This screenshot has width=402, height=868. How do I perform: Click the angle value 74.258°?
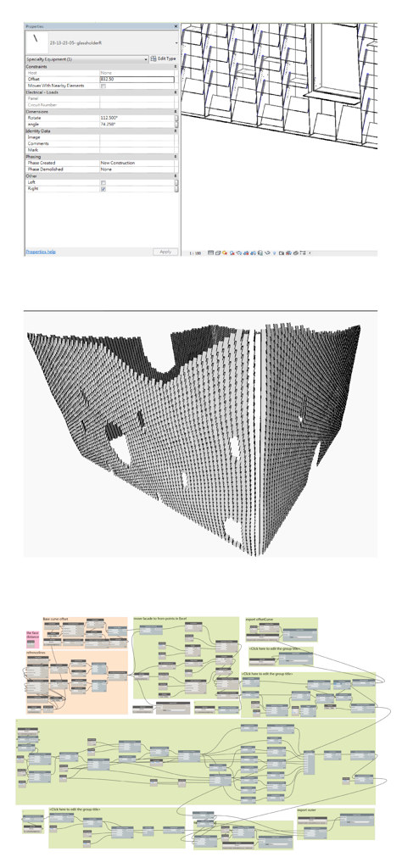coord(137,125)
